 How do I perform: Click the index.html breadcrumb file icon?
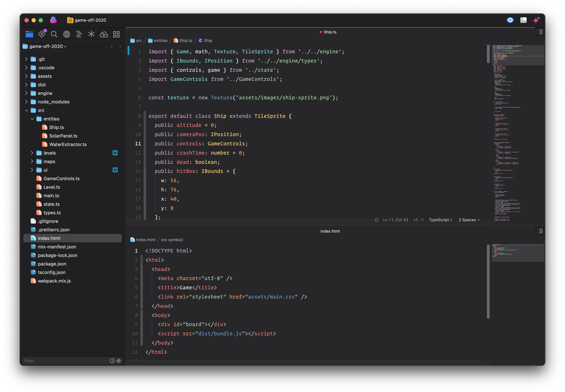coord(132,240)
